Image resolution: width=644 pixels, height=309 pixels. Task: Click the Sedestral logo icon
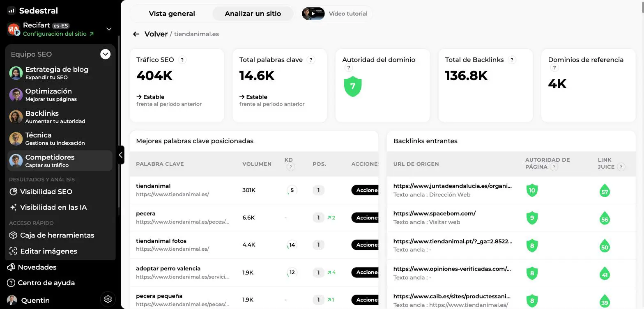pos(11,11)
